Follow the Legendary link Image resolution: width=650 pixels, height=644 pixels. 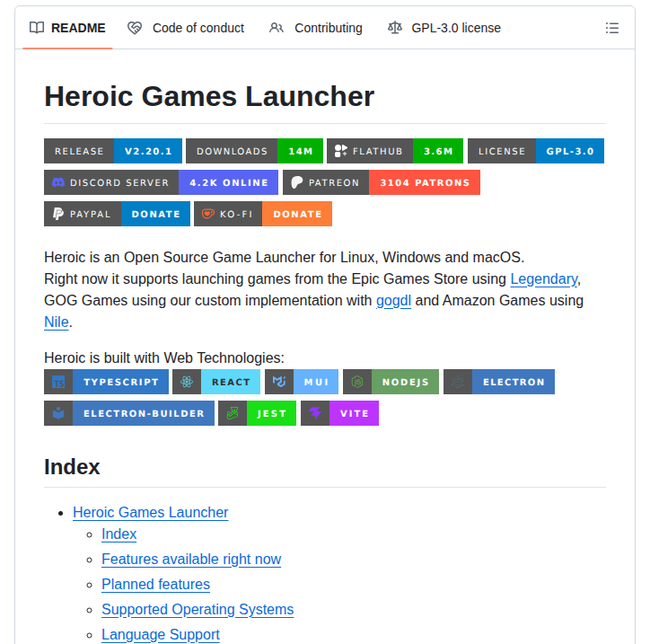tap(544, 279)
